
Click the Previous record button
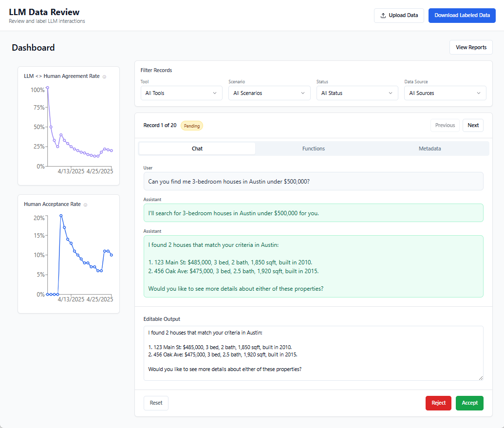point(445,125)
